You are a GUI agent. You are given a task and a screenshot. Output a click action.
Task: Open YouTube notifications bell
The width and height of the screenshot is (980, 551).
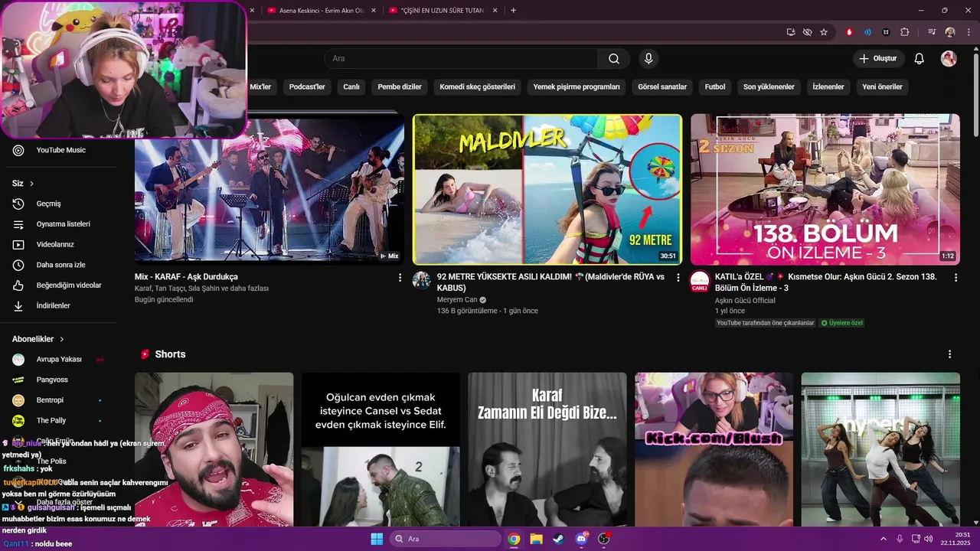[x=920, y=59]
